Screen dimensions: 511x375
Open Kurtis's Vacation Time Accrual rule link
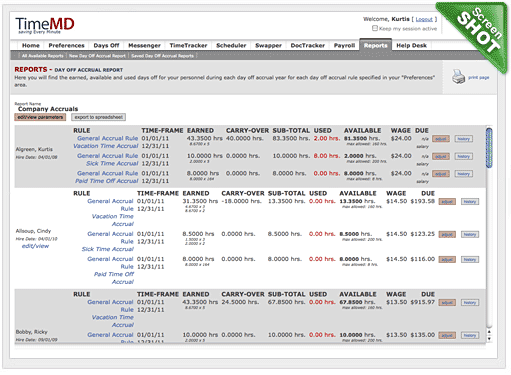pos(106,146)
